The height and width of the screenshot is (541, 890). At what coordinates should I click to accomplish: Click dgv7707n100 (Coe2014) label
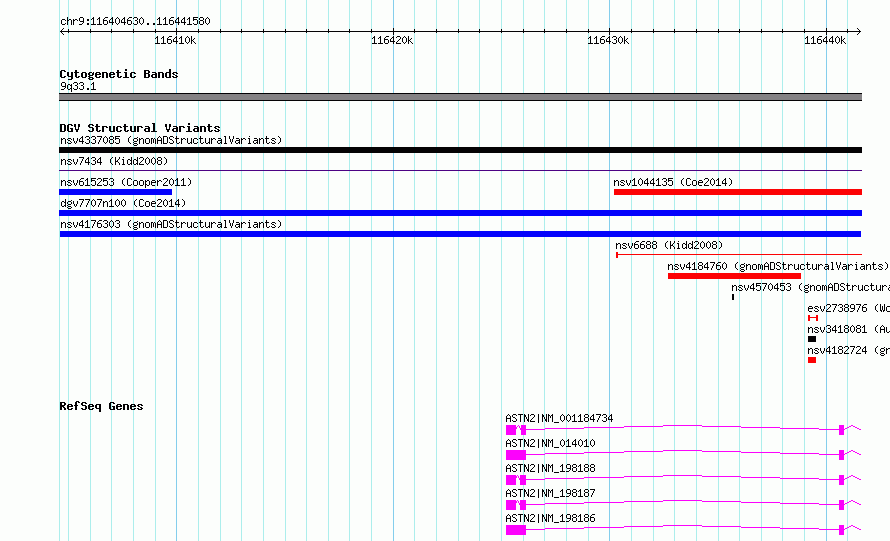(x=123, y=203)
